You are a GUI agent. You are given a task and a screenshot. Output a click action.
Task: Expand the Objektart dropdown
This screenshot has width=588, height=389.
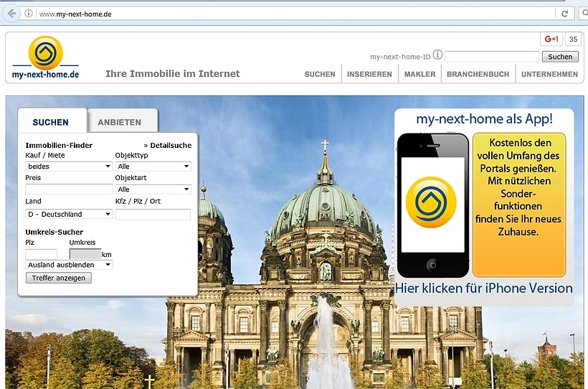(x=153, y=189)
